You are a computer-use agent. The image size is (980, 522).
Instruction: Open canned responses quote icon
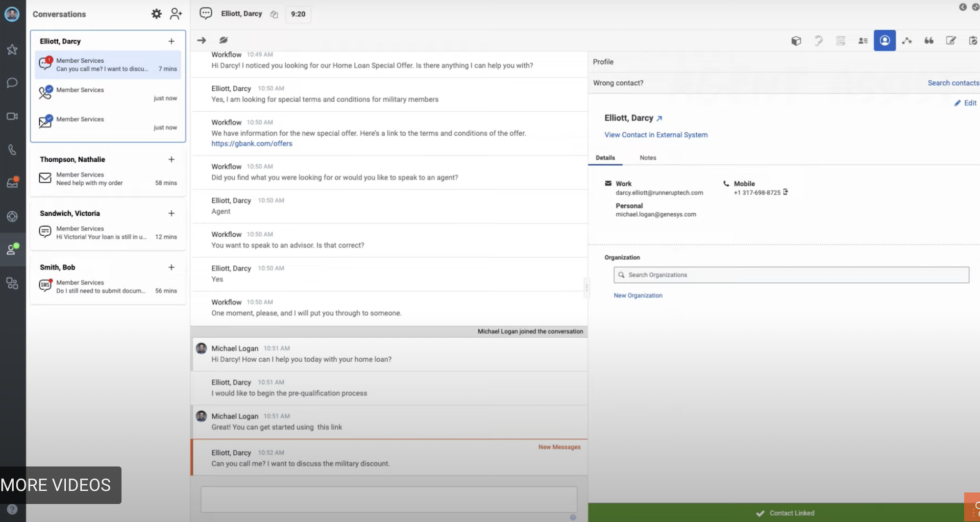pyautogui.click(x=929, y=41)
